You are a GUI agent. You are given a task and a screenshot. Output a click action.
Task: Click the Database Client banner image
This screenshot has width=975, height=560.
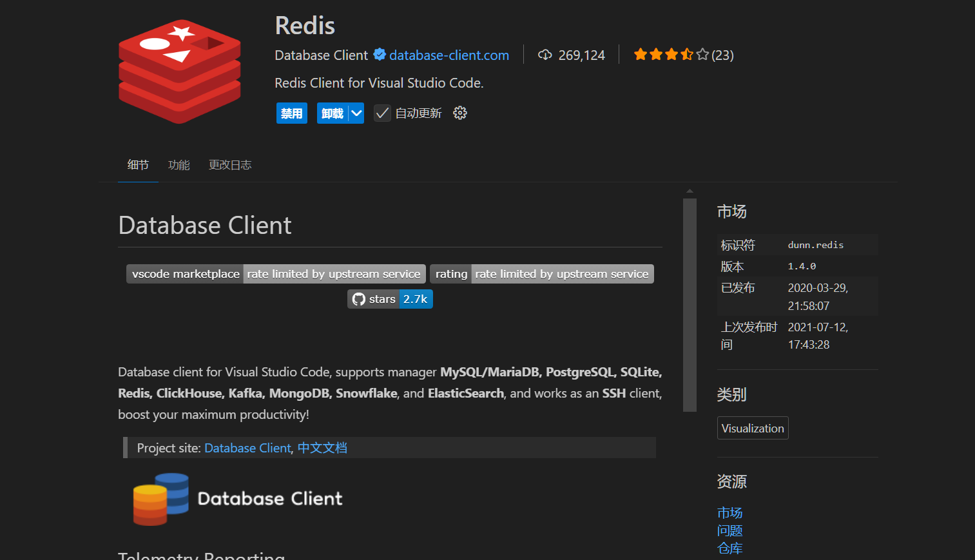coord(238,499)
